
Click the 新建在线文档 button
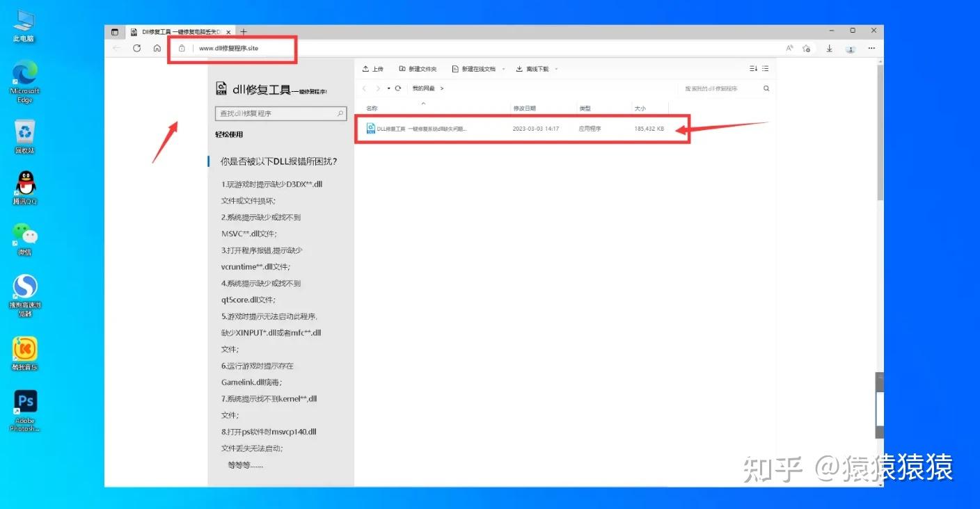pyautogui.click(x=473, y=69)
